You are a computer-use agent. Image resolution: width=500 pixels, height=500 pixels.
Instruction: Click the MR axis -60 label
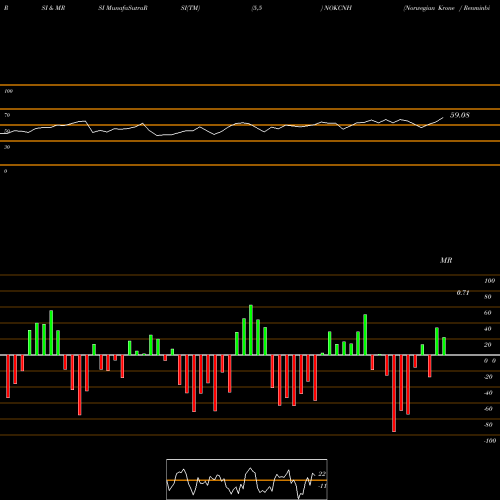[x=488, y=409]
